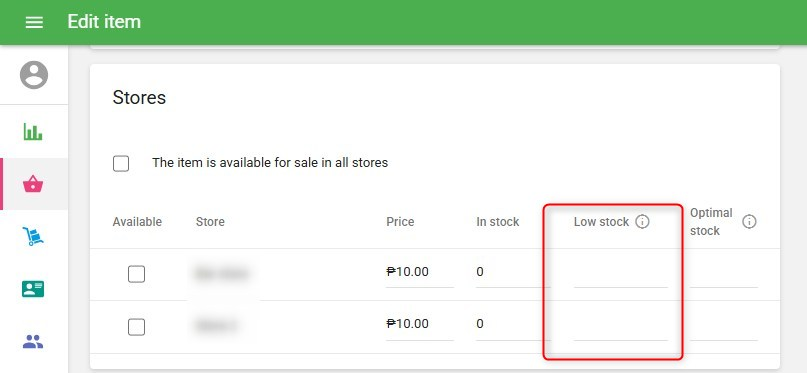Edit first store price ₱10.00 field
Screen dimensions: 807x373
pos(419,273)
